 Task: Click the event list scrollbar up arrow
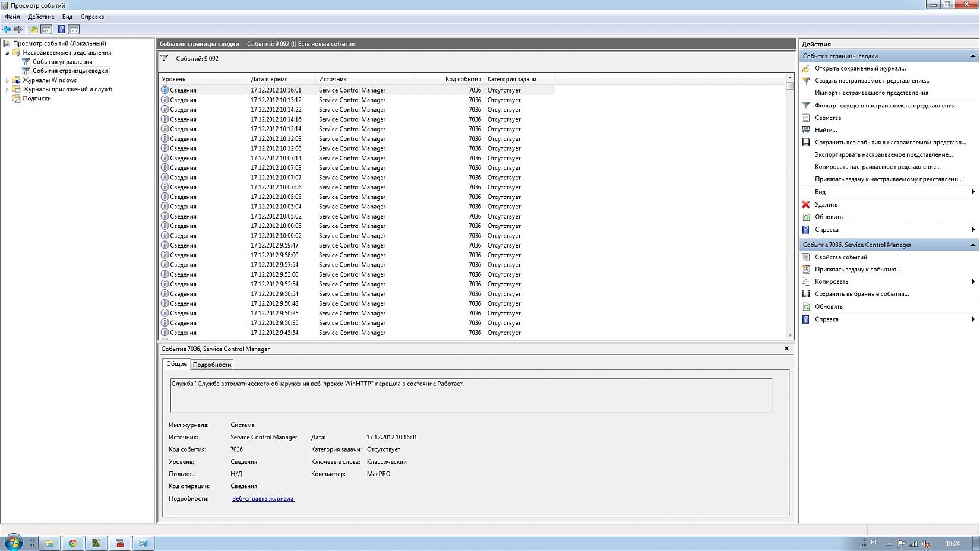[x=790, y=78]
